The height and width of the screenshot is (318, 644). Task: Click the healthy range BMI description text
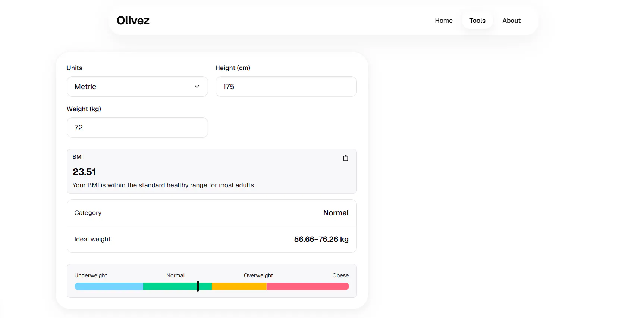point(164,185)
